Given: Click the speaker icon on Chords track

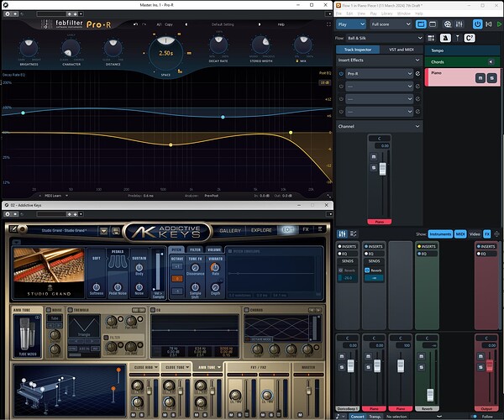Looking at the screenshot, I should pyautogui.click(x=491, y=61).
